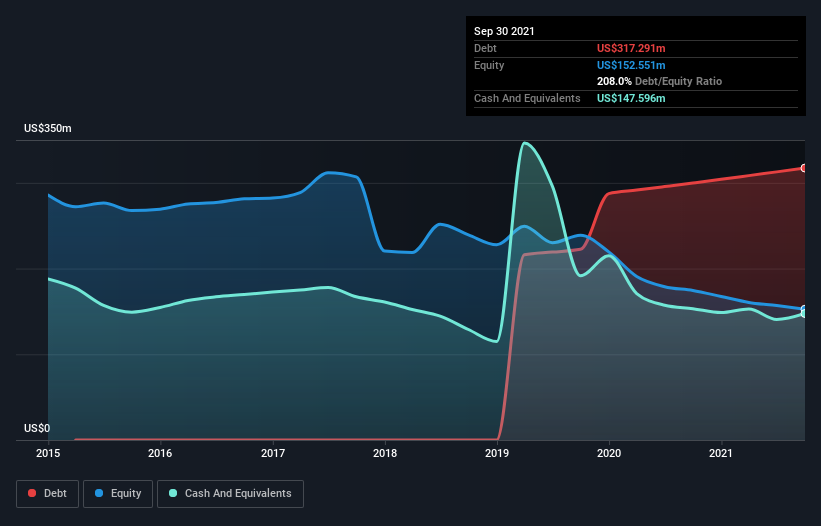
Task: Click the 2015 x-axis label
Action: pos(48,453)
